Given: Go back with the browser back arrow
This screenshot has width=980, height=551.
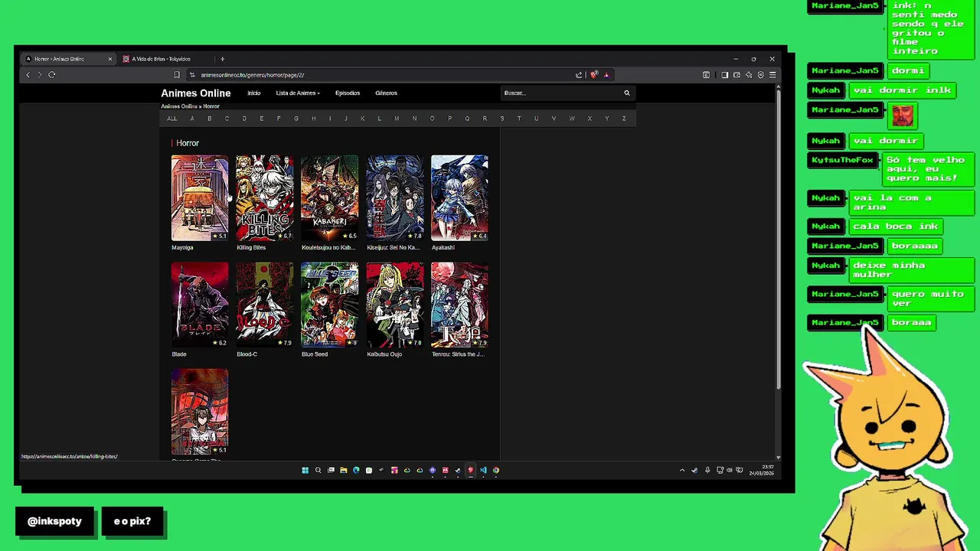Looking at the screenshot, I should pos(28,75).
